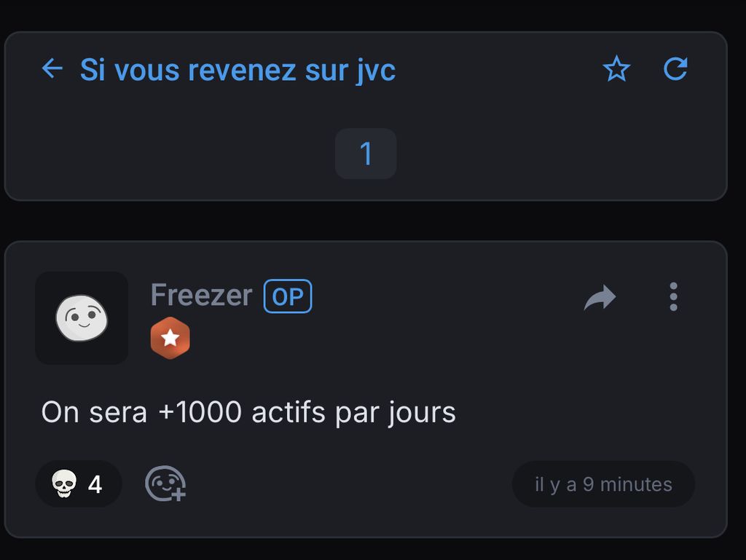
Task: Open Freezer's avatar picture
Action: tap(82, 318)
